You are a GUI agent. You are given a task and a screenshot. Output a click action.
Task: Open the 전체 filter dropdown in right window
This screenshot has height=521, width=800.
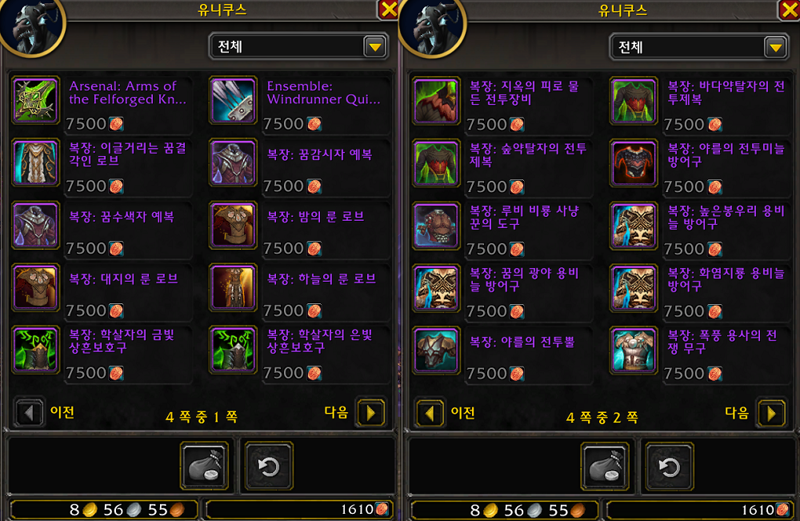coord(776,47)
